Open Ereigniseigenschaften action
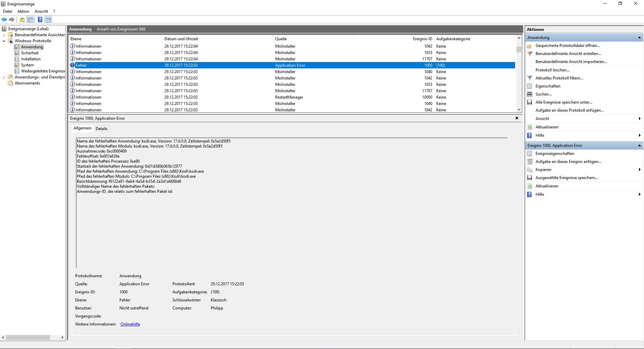This screenshot has width=644, height=349. 555,154
